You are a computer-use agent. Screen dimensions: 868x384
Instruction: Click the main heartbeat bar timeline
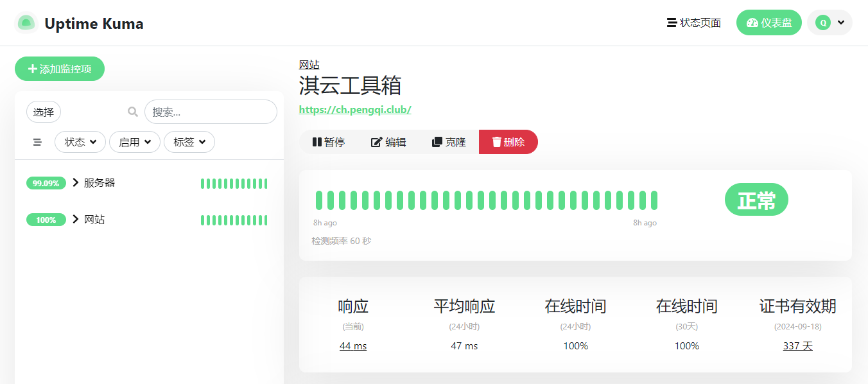(x=487, y=200)
